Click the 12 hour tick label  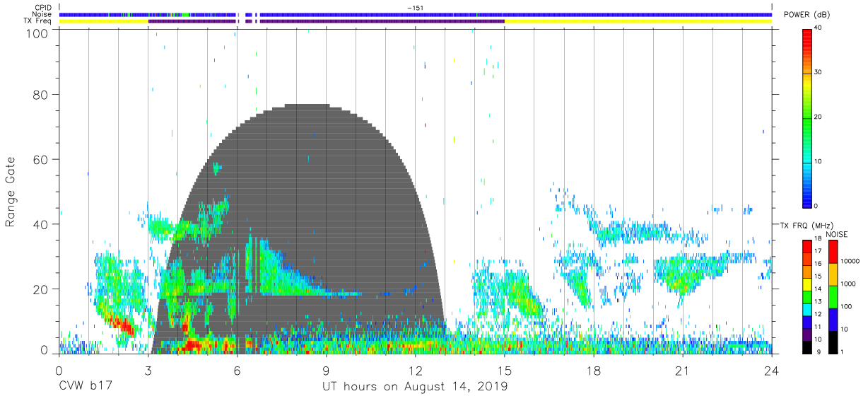coord(416,371)
